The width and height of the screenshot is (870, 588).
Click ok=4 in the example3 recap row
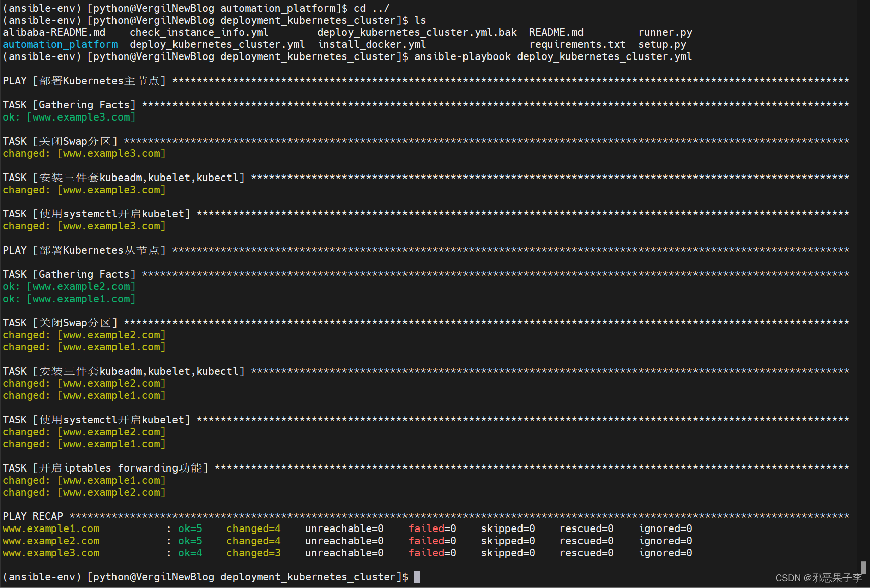(190, 553)
